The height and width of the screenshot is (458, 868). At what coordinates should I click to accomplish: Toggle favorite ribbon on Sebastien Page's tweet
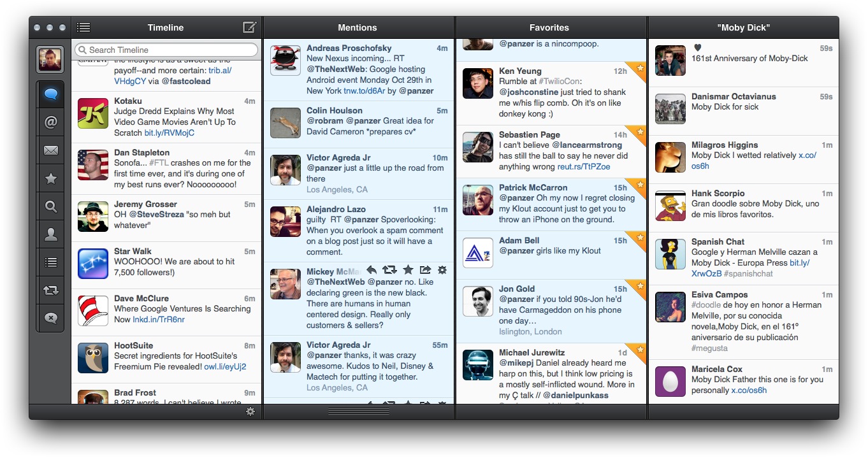pyautogui.click(x=639, y=132)
